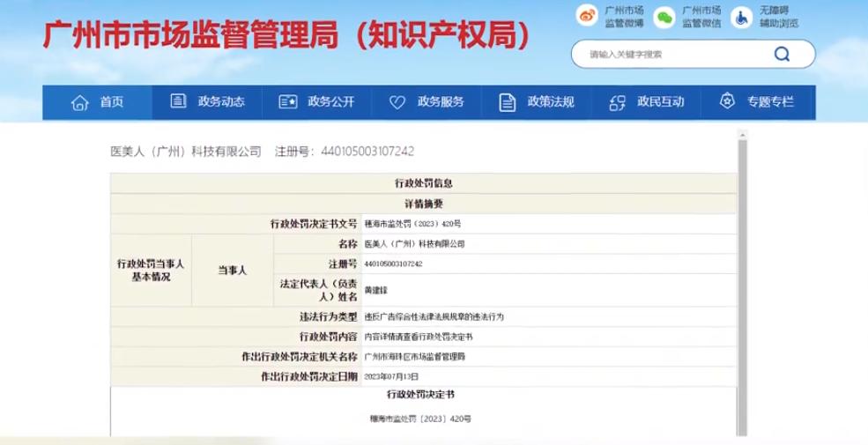Click the 作出行政处罚决定机关名称 label
Screen dimensions: 868x445
(x=299, y=357)
